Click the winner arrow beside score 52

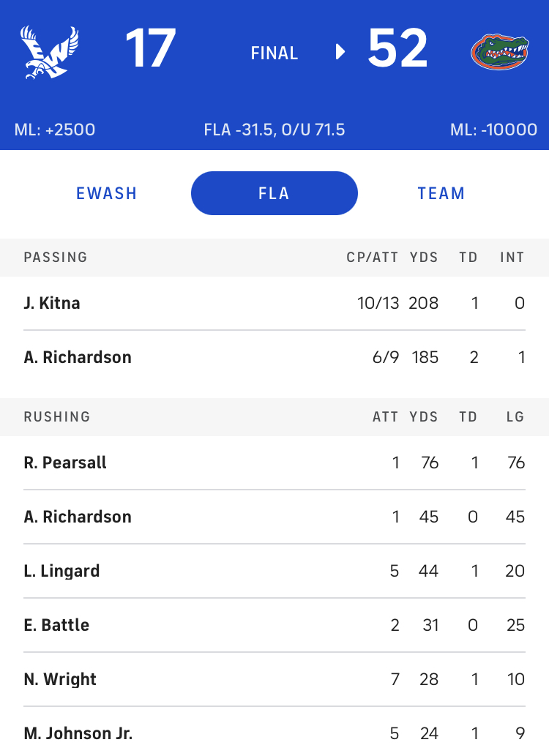340,51
